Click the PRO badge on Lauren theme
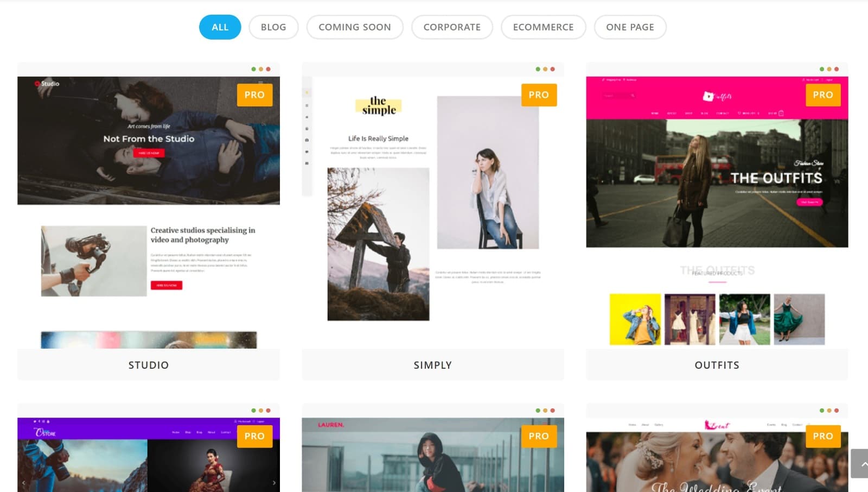 click(539, 436)
